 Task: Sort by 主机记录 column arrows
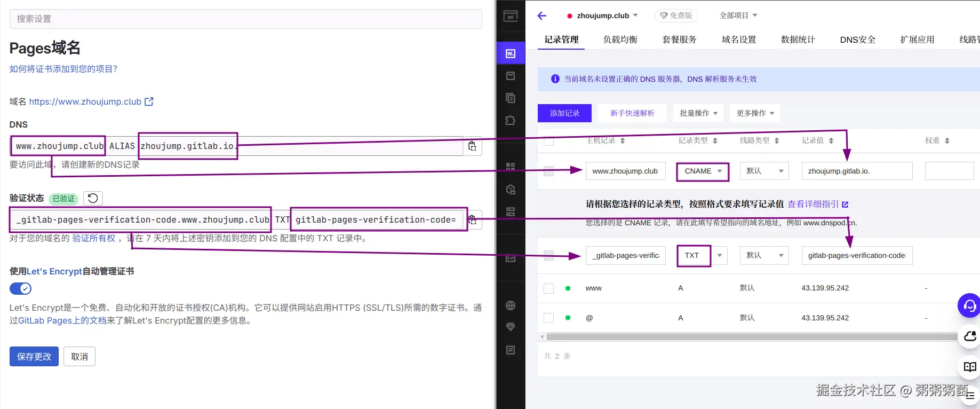click(622, 141)
